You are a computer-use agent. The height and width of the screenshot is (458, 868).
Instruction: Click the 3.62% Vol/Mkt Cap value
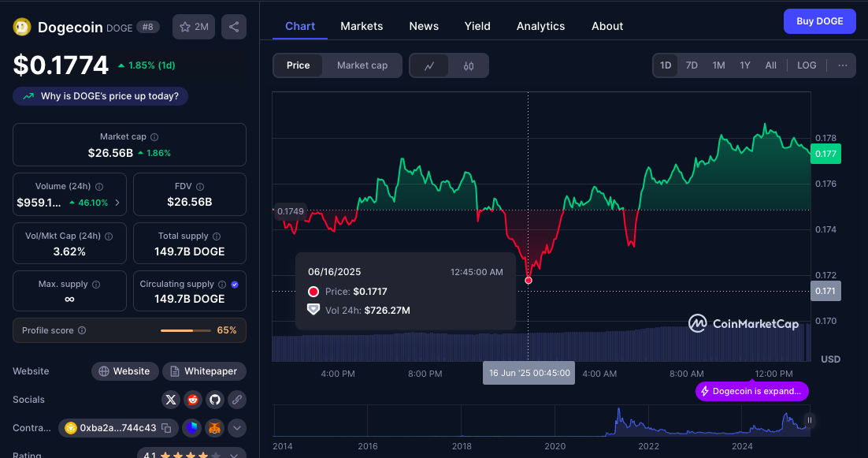[x=69, y=251]
